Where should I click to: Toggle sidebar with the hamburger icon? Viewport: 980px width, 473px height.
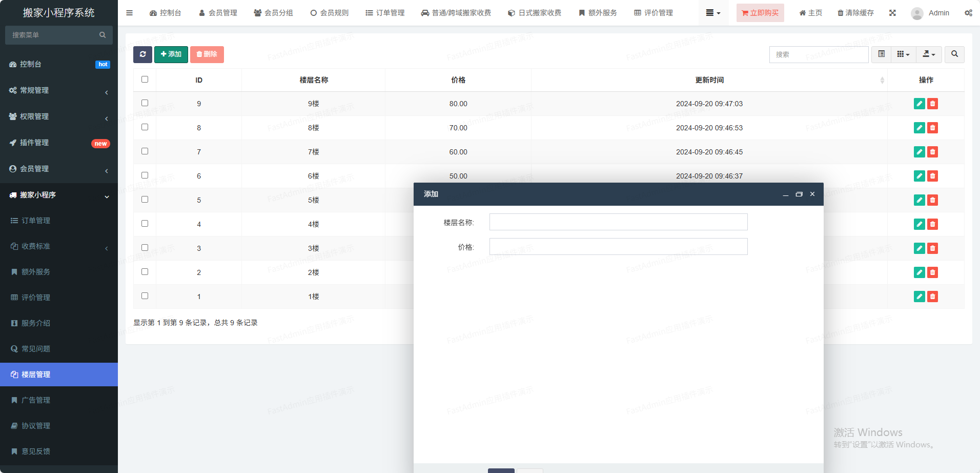point(129,13)
